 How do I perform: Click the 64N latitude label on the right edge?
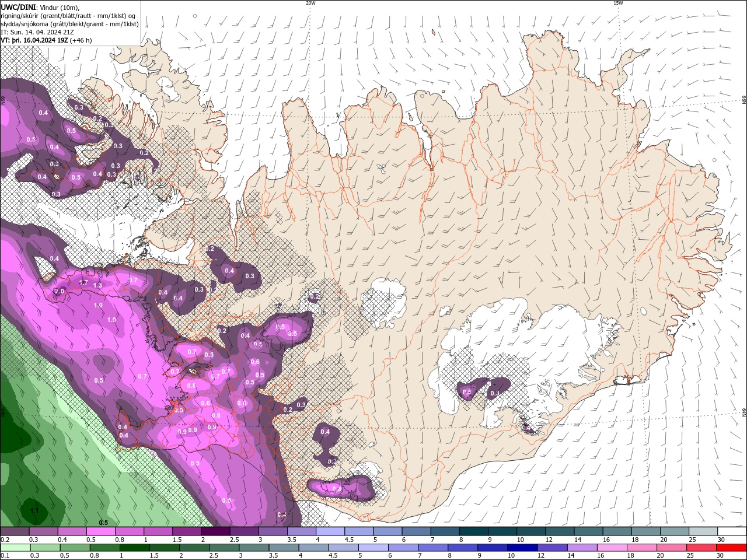tap(744, 413)
